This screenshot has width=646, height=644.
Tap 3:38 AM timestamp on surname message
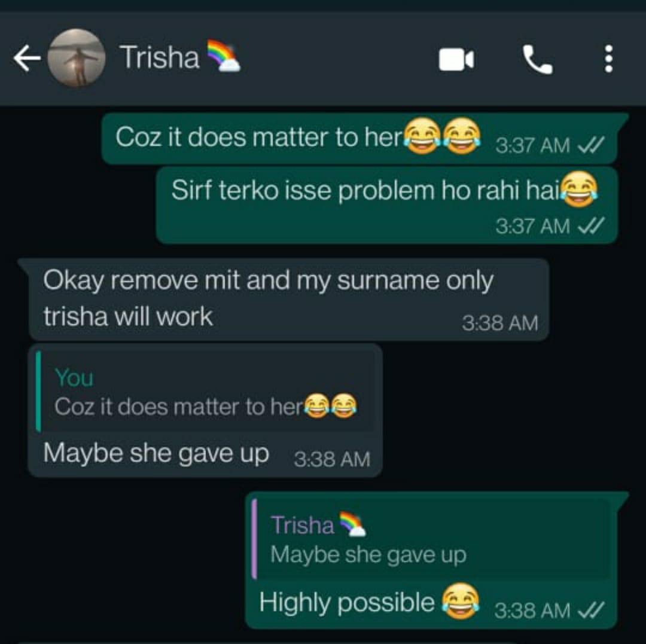[x=499, y=323]
